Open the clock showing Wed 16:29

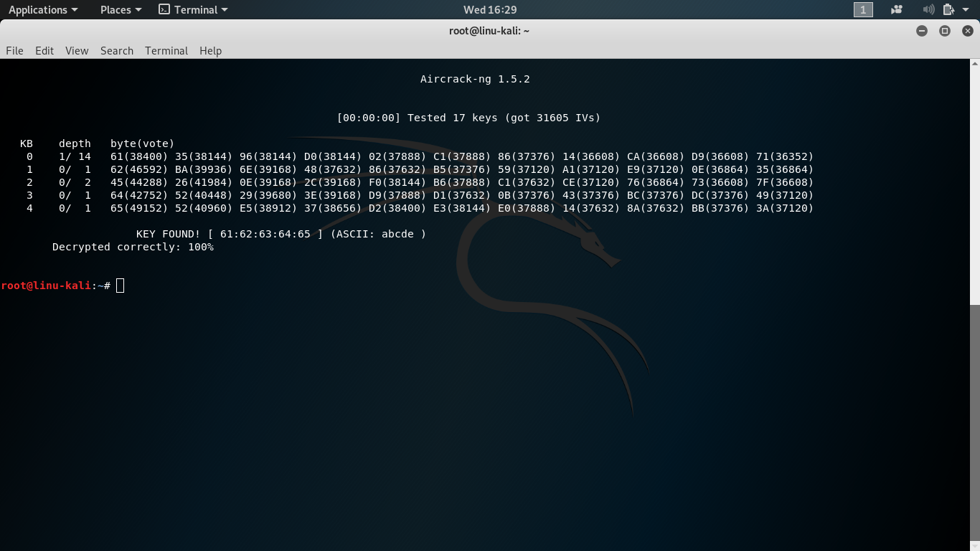pyautogui.click(x=490, y=9)
